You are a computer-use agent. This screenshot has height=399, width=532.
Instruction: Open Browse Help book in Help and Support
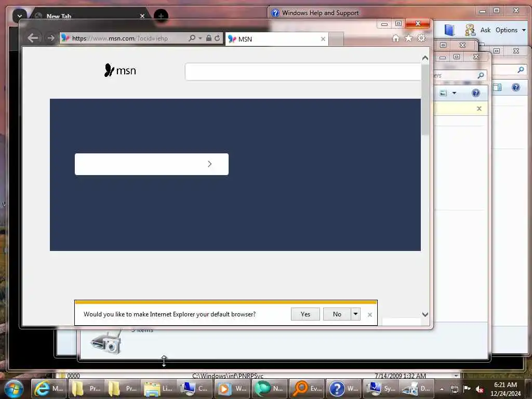click(x=449, y=30)
